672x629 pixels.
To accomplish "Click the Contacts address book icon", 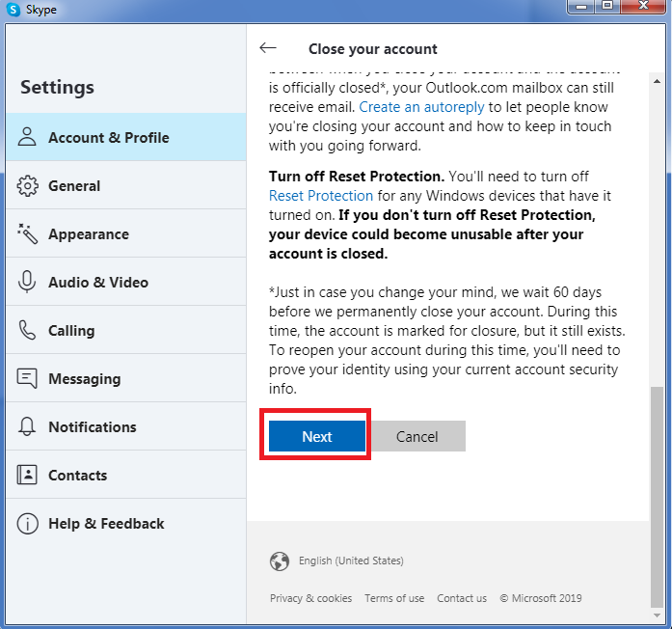I will [27, 475].
